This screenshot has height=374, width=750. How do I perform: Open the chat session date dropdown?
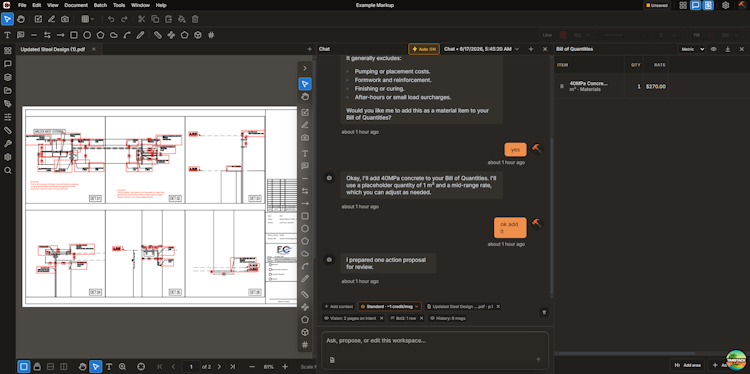pyautogui.click(x=482, y=49)
